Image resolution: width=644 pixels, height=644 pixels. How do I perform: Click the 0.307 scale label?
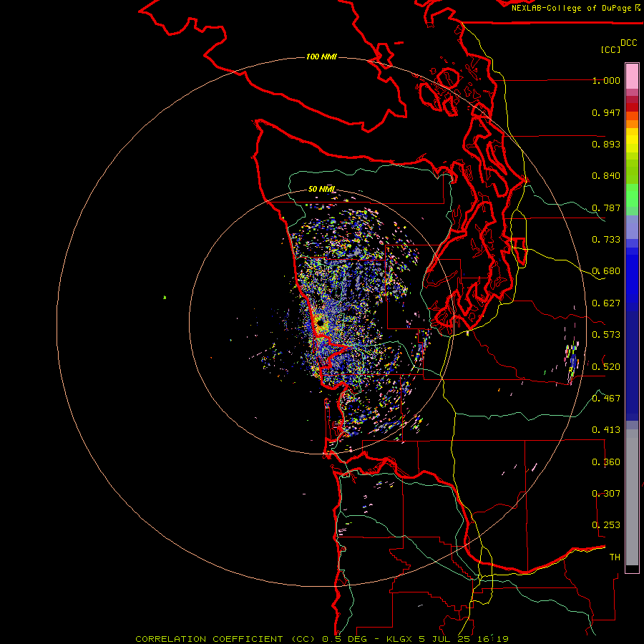click(x=606, y=493)
